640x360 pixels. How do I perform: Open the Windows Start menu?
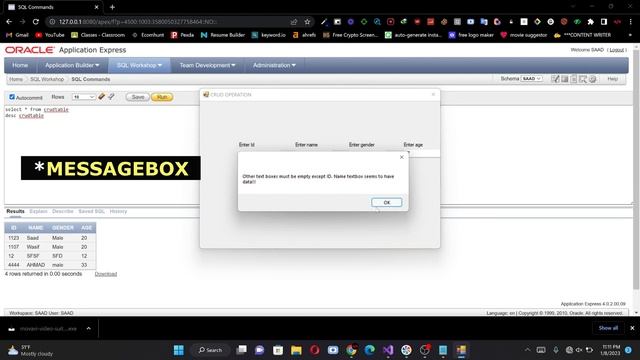click(178, 350)
